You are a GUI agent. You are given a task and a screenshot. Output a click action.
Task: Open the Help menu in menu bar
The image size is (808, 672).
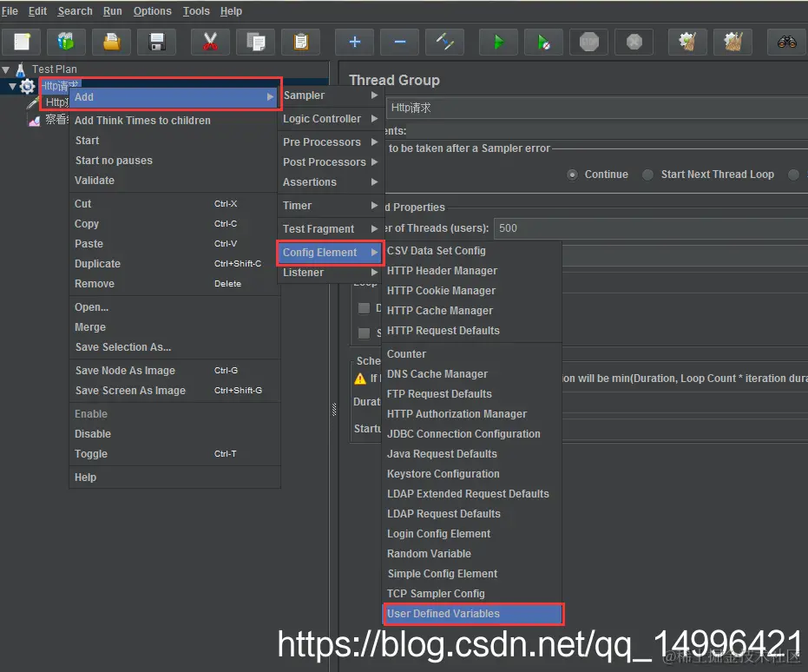231,10
